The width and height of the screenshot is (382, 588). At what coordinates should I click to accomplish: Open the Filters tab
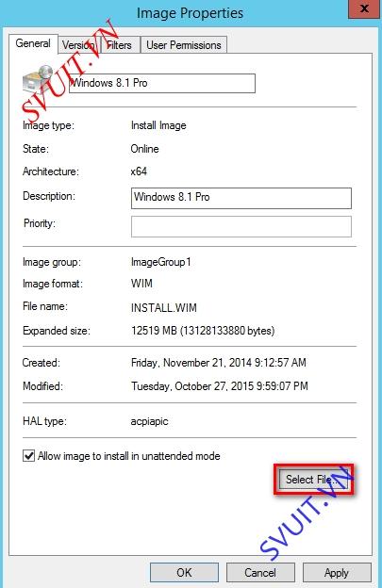(120, 45)
